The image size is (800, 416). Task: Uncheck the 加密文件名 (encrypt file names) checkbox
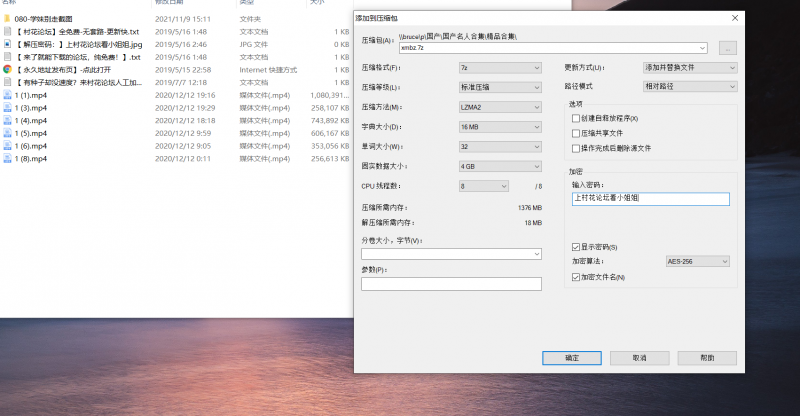click(575, 276)
